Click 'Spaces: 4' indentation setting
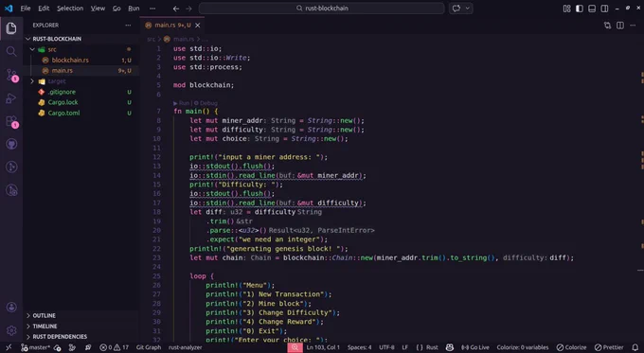The width and height of the screenshot is (644, 353). point(359,347)
